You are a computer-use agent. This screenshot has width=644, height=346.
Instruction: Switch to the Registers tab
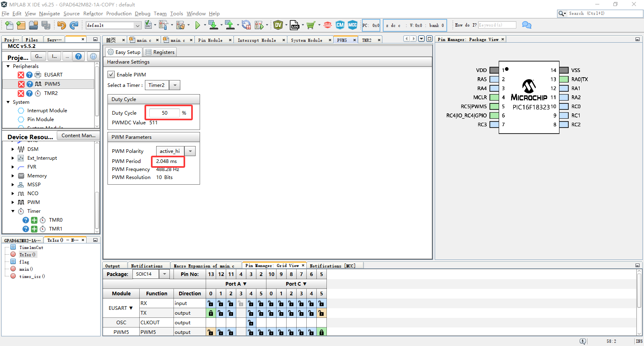click(x=160, y=52)
